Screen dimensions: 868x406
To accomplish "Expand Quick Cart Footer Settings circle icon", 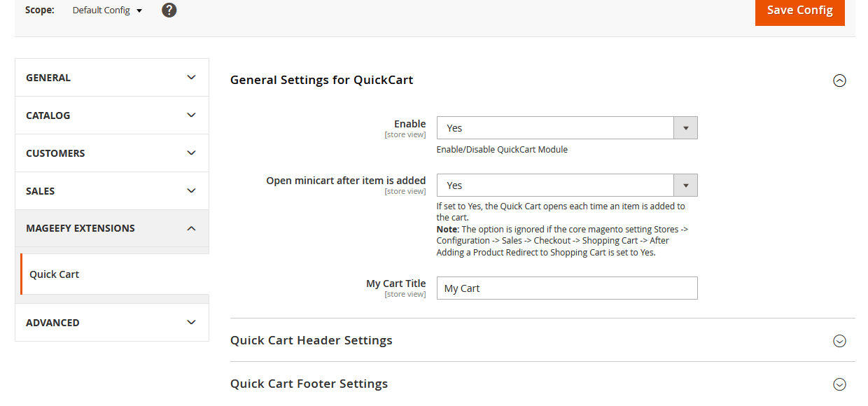I will point(839,384).
